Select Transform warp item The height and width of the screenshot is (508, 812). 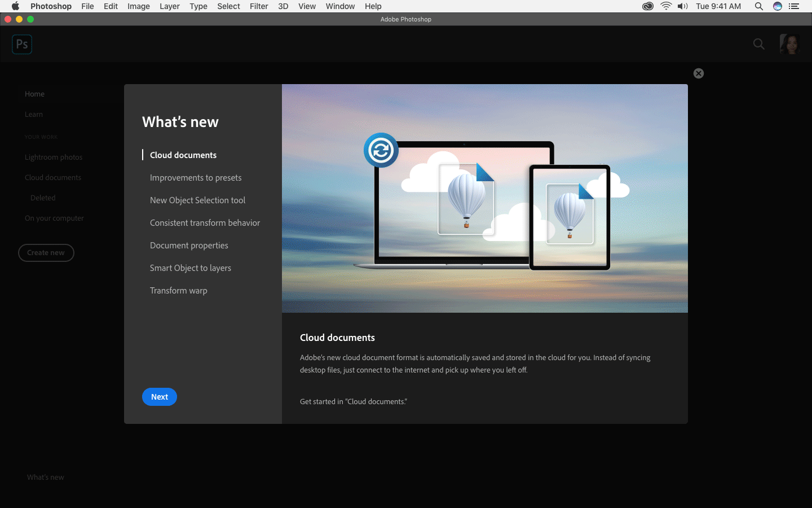[179, 291]
